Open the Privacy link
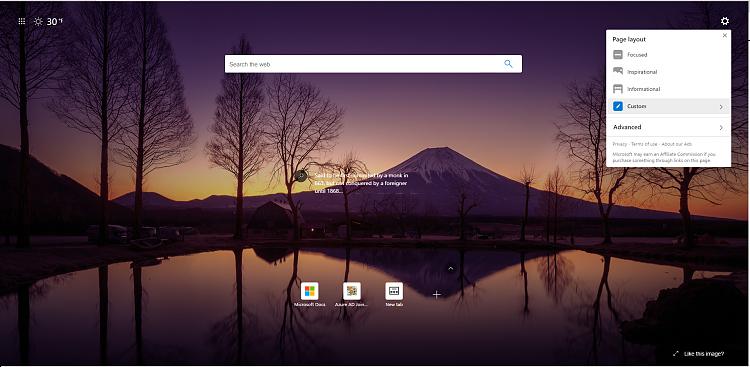750x367 pixels. 619,144
